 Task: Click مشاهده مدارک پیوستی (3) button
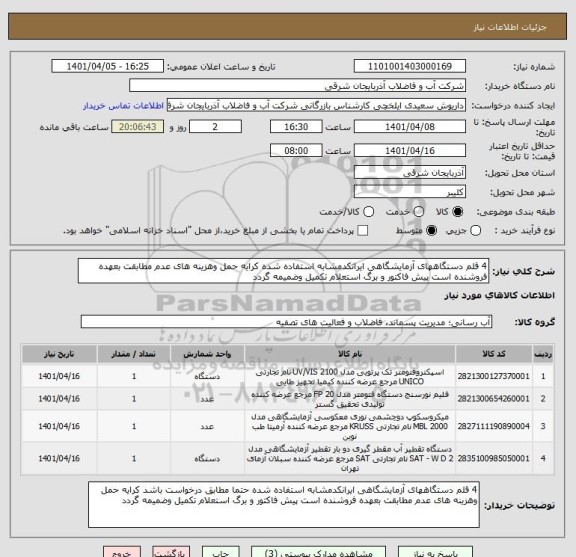[x=318, y=552]
